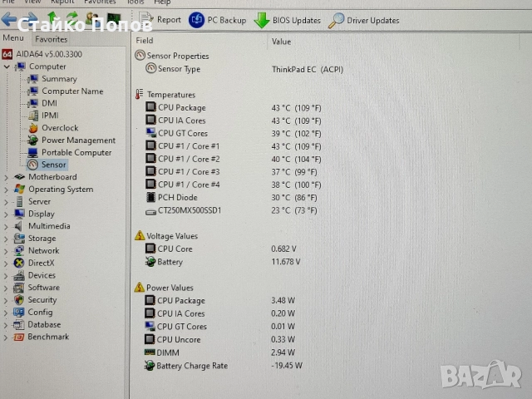
Task: Expand the Multimedia node
Action: (6, 226)
